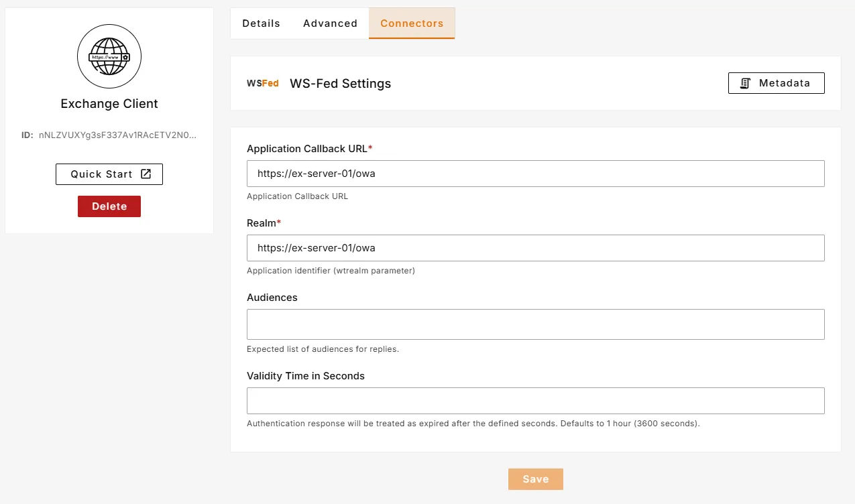Click the external link icon in Quick Start
855x504 pixels.
coord(146,174)
